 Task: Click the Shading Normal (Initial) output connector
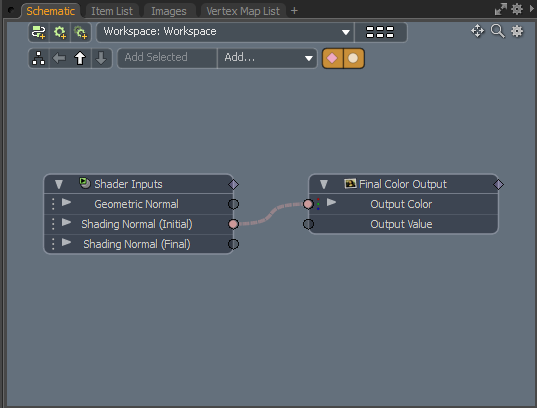[233, 224]
